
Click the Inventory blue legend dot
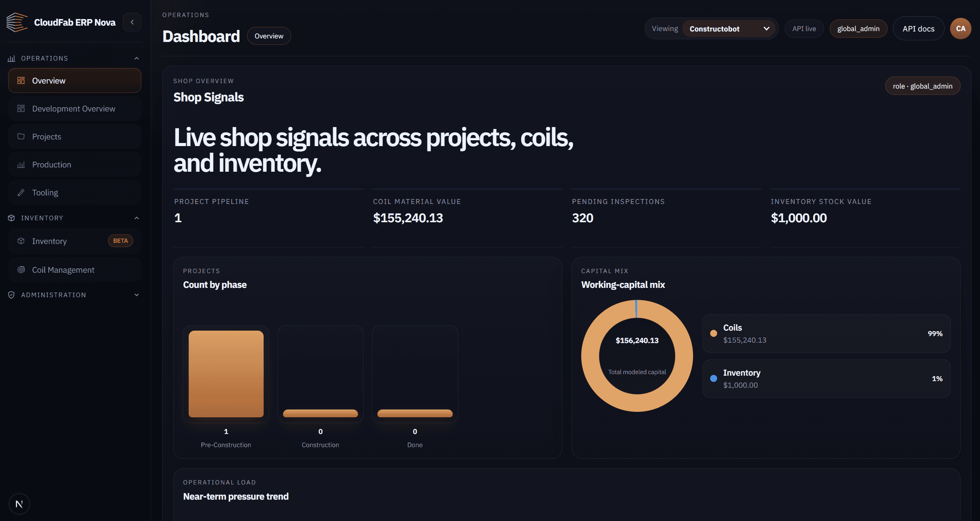pos(713,378)
